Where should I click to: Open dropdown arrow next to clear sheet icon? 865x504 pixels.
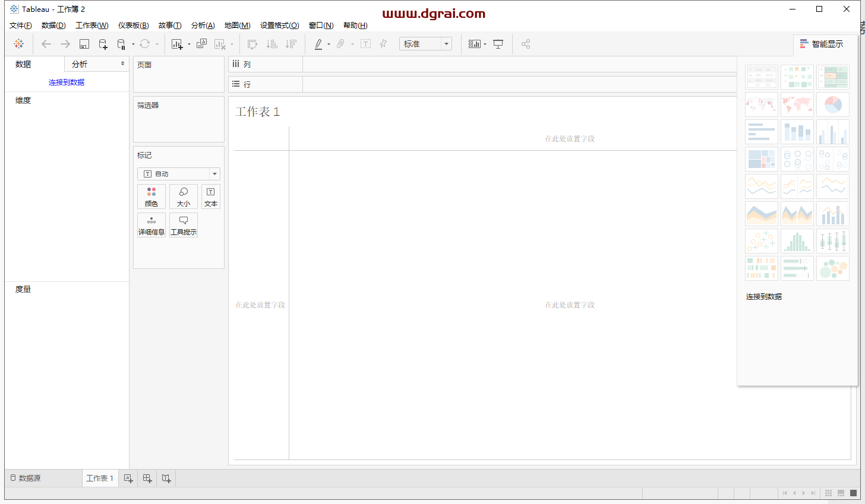point(232,44)
